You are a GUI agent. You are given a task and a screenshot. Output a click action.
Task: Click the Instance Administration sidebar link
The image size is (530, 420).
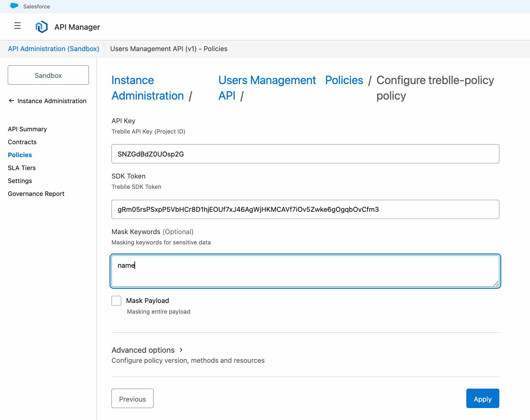[52, 101]
